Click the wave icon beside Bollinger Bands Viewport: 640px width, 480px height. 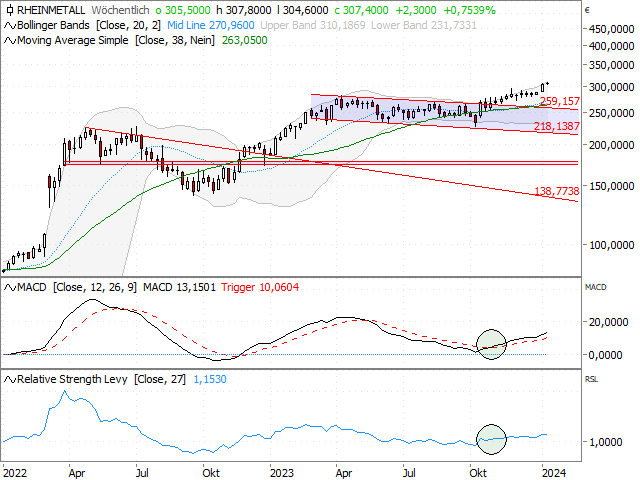10,26
